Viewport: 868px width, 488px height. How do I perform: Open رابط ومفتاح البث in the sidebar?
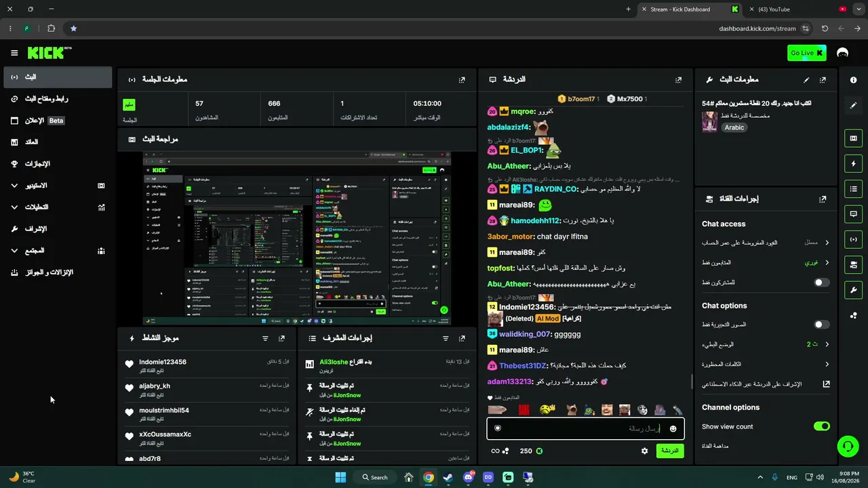point(58,98)
